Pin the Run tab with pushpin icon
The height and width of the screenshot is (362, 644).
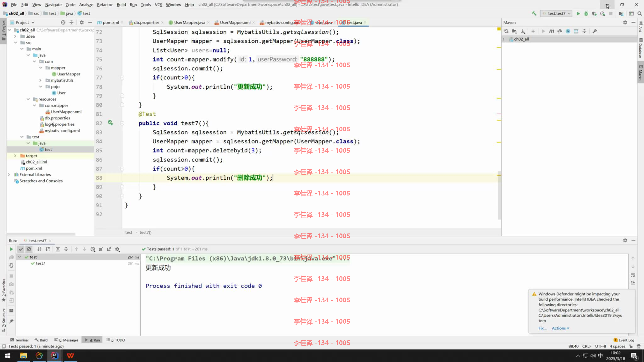(11, 321)
